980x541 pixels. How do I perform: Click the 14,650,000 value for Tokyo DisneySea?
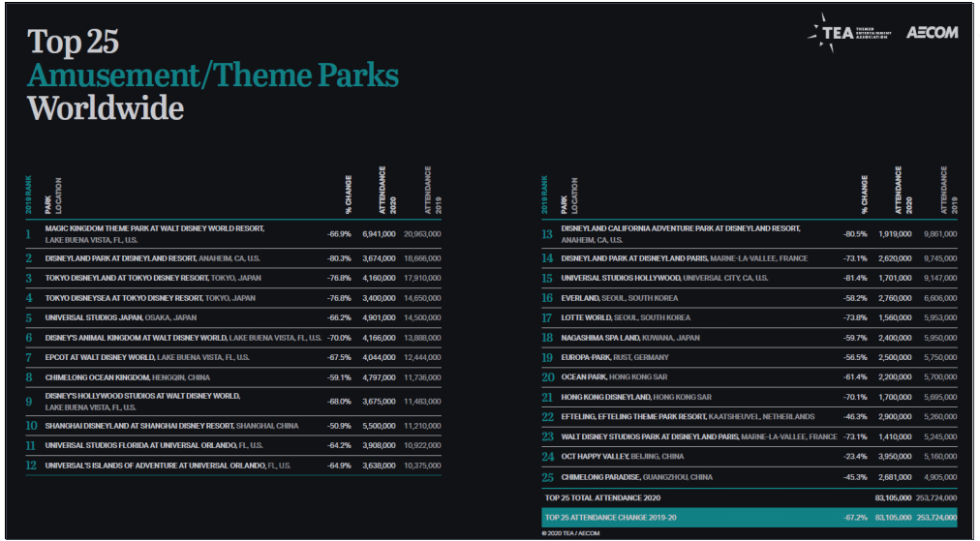pos(422,298)
